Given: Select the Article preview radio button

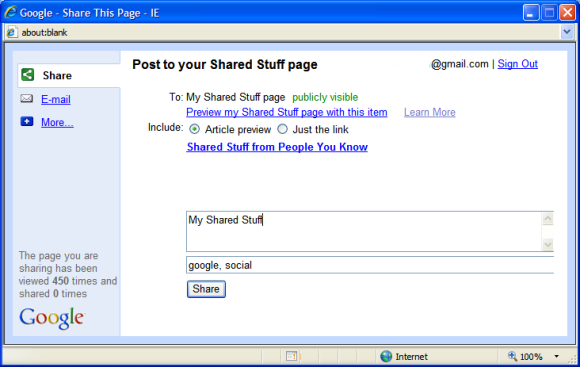Looking at the screenshot, I should click(x=194, y=129).
